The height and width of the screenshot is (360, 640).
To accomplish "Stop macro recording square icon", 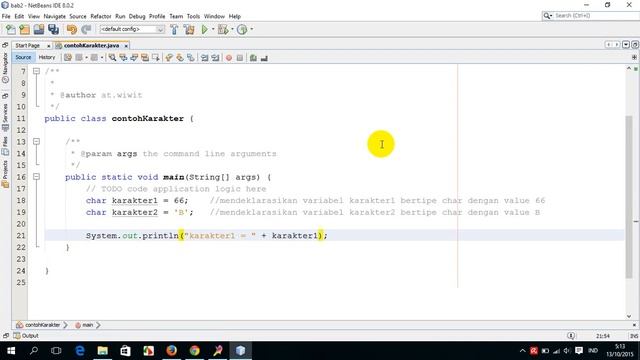I will pyautogui.click(x=240, y=58).
